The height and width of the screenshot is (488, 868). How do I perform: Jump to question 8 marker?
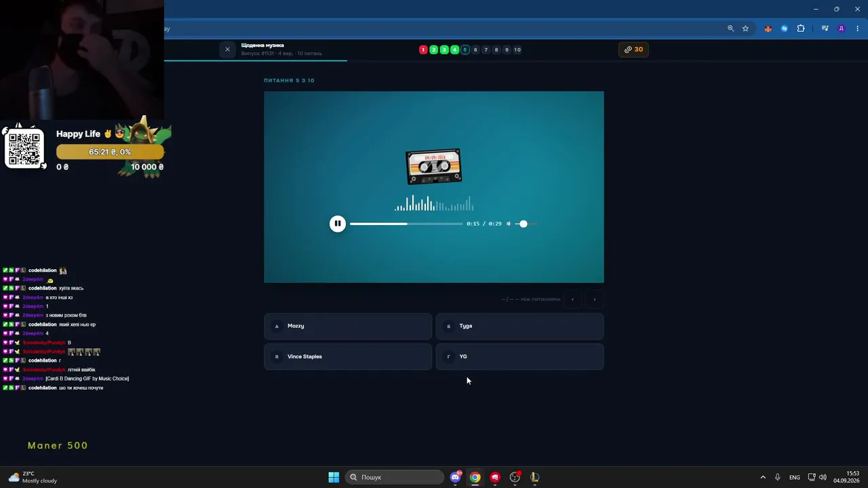[496, 49]
